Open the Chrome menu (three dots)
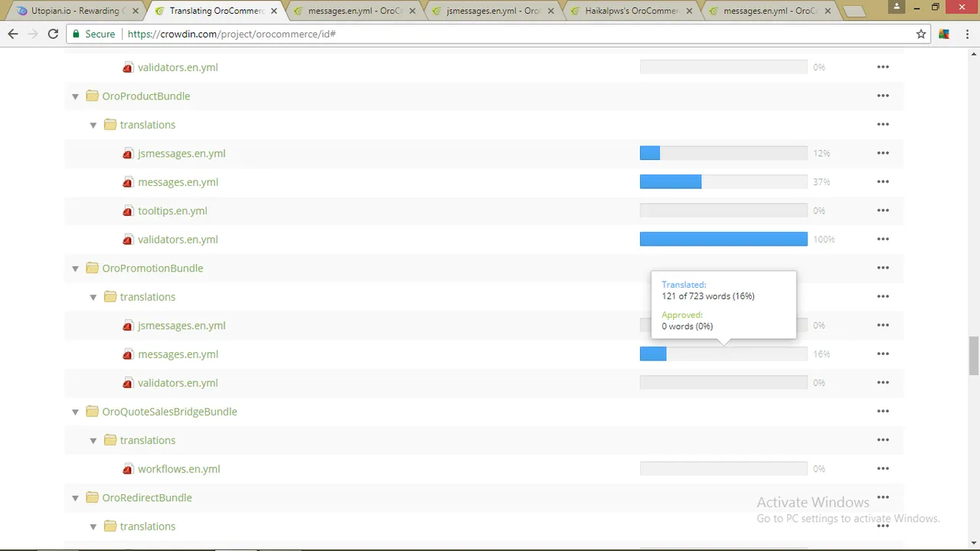Image resolution: width=980 pixels, height=551 pixels. point(966,34)
